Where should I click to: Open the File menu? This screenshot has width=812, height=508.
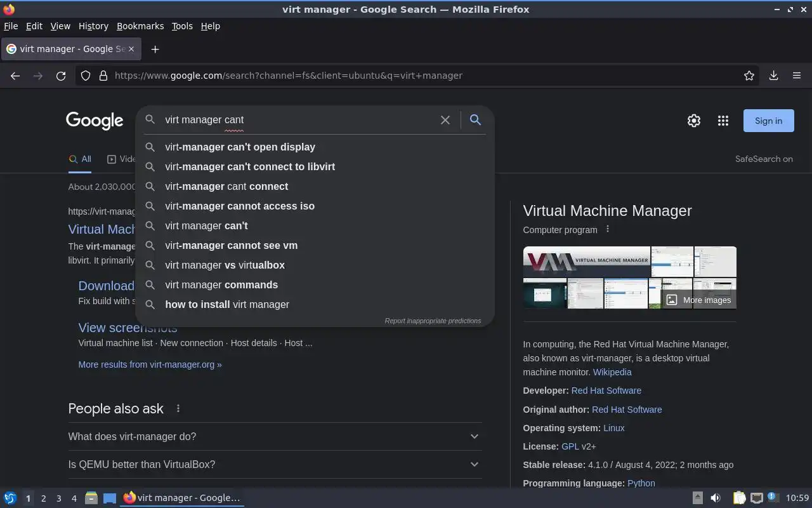click(x=11, y=26)
